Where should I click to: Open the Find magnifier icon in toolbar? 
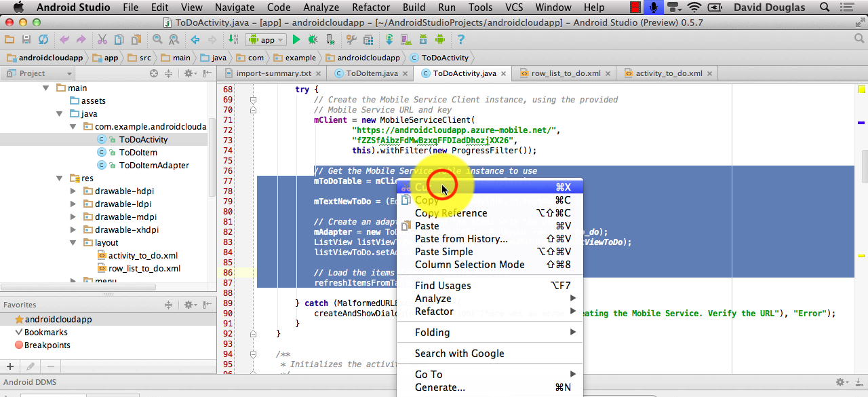coord(157,40)
